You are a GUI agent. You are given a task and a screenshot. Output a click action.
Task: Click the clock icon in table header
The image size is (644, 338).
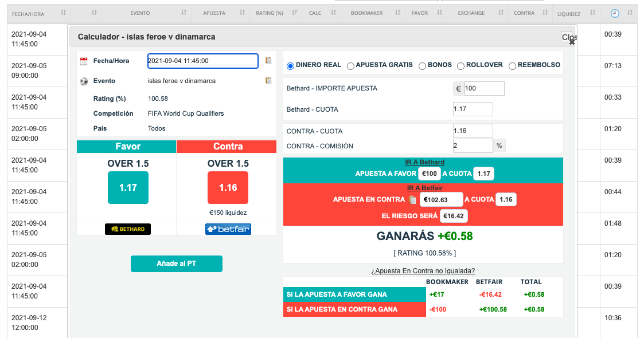(614, 14)
